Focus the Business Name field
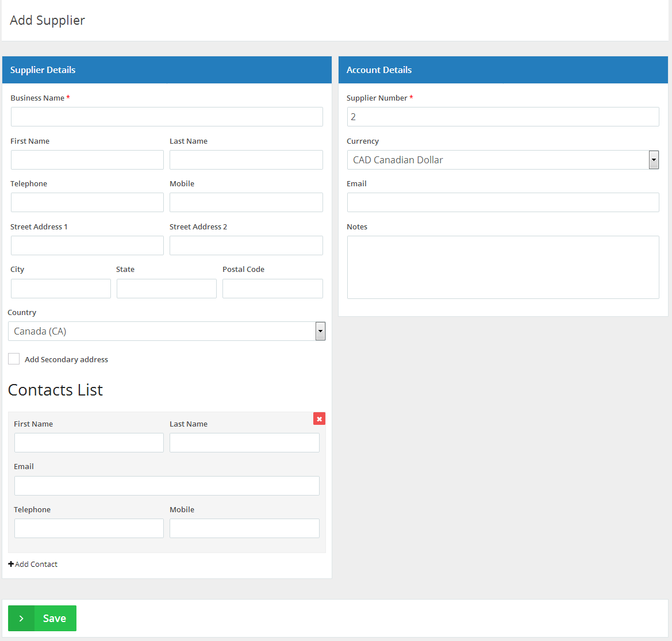 point(167,117)
